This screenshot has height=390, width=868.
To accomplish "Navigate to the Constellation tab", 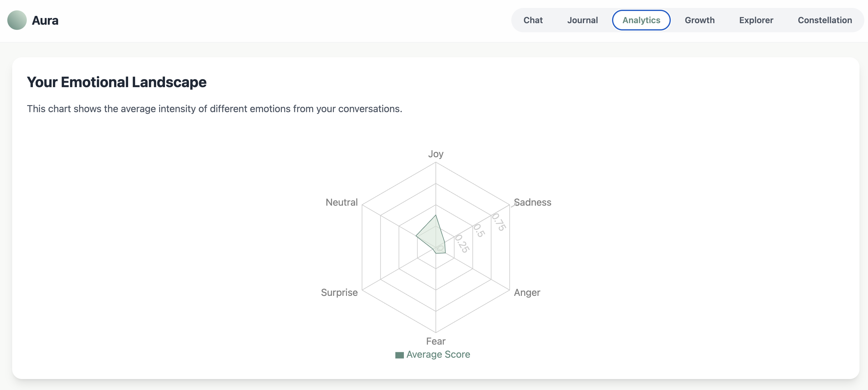I will point(824,20).
